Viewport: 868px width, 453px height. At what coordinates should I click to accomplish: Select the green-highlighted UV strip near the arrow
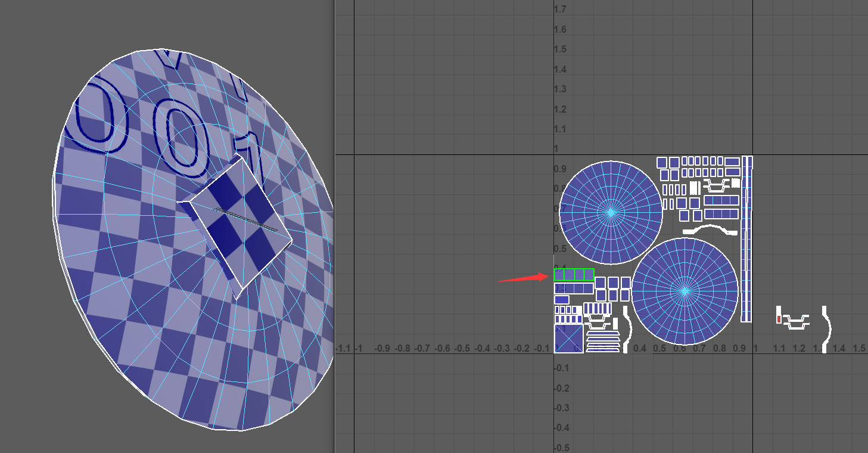pos(574,275)
